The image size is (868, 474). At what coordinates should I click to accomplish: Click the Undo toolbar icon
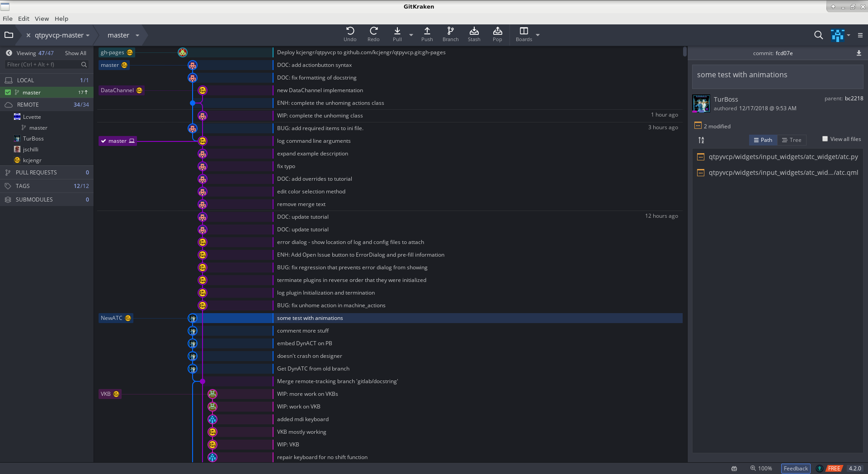click(x=350, y=34)
